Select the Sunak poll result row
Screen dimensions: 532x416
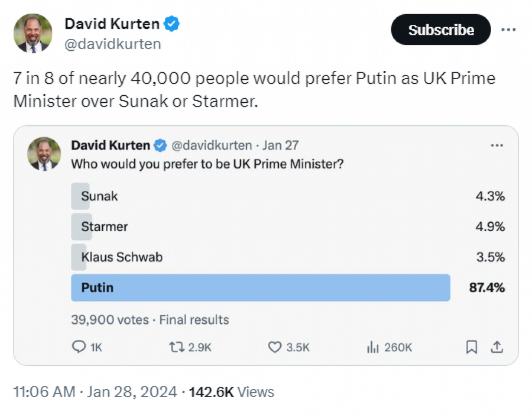click(287, 196)
